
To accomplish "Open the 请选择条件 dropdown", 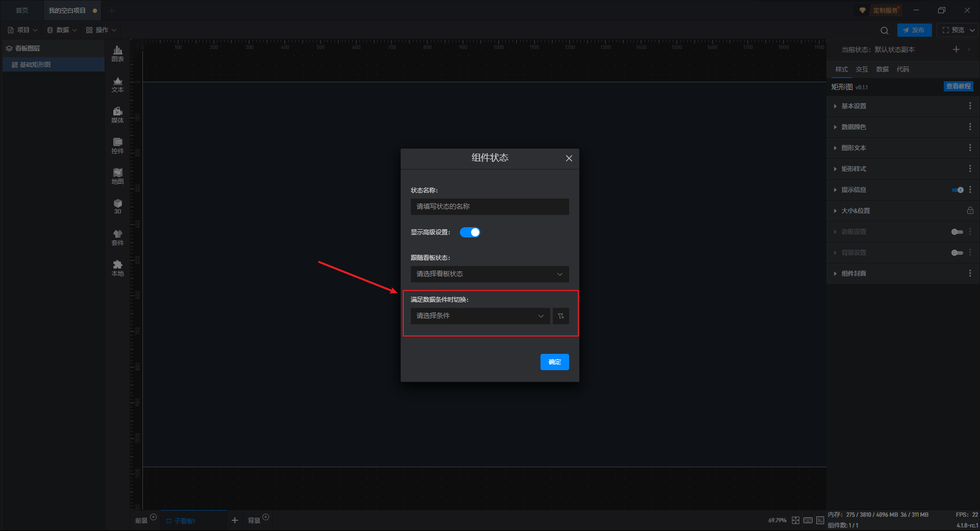I will tap(480, 316).
